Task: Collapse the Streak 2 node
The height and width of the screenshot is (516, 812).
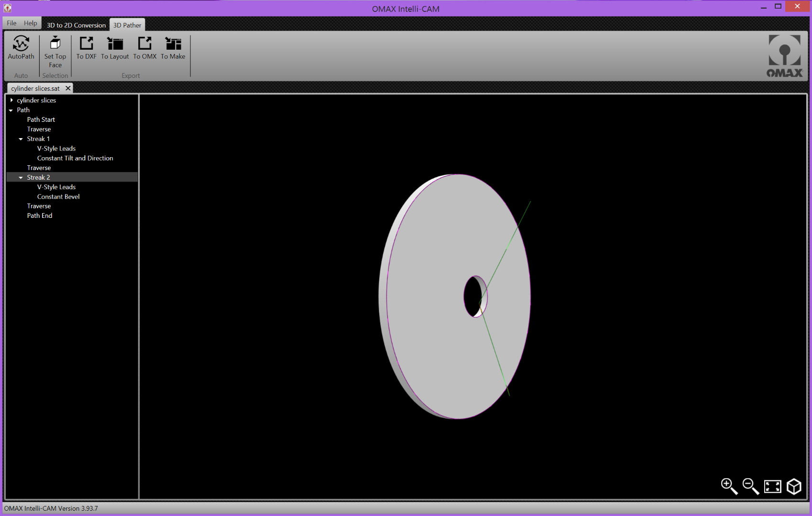Action: pyautogui.click(x=21, y=178)
